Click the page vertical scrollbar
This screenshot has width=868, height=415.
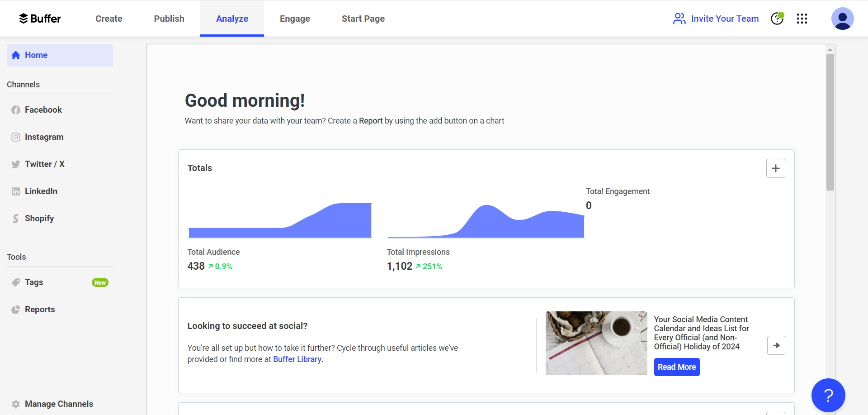pos(830,122)
